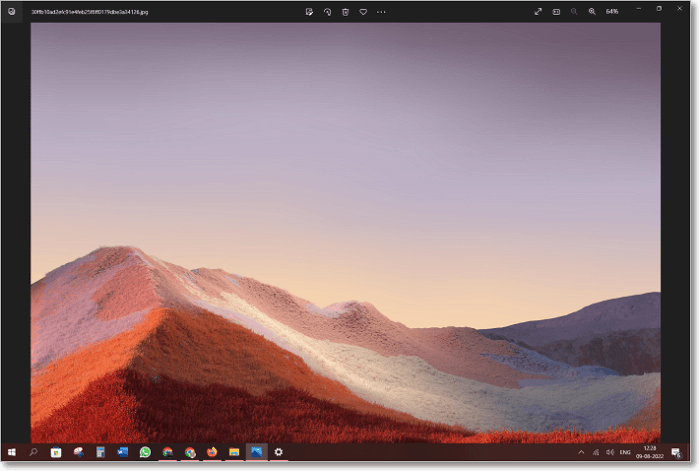700x471 pixels.
Task: Enter full screen with diagonal arrows icon
Action: pyautogui.click(x=538, y=12)
